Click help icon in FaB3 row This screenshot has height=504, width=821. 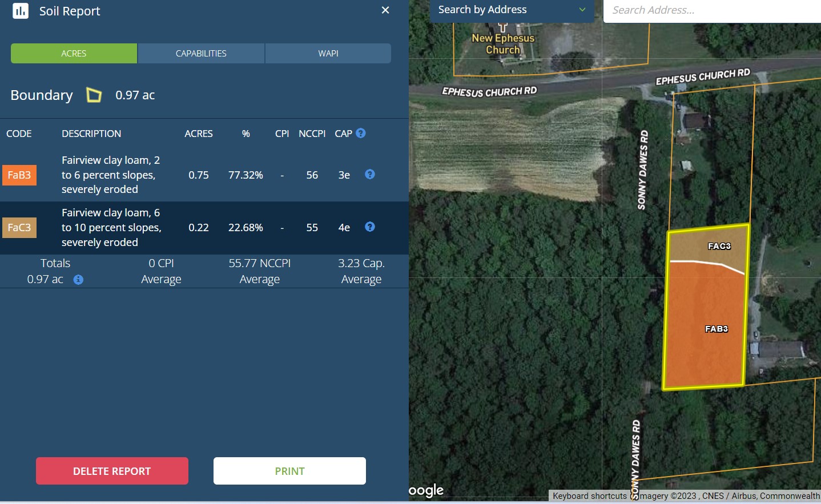point(370,174)
